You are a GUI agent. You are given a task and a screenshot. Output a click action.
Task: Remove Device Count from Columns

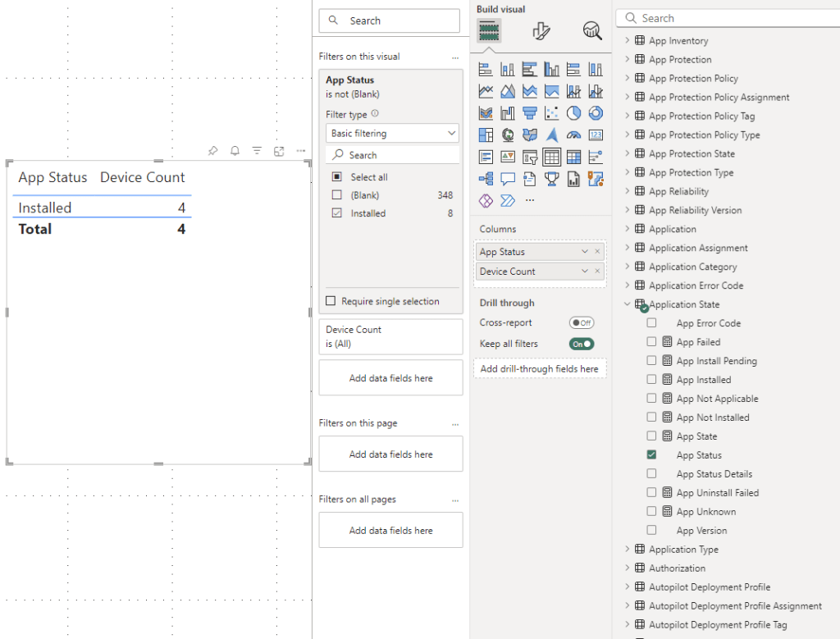click(x=597, y=272)
